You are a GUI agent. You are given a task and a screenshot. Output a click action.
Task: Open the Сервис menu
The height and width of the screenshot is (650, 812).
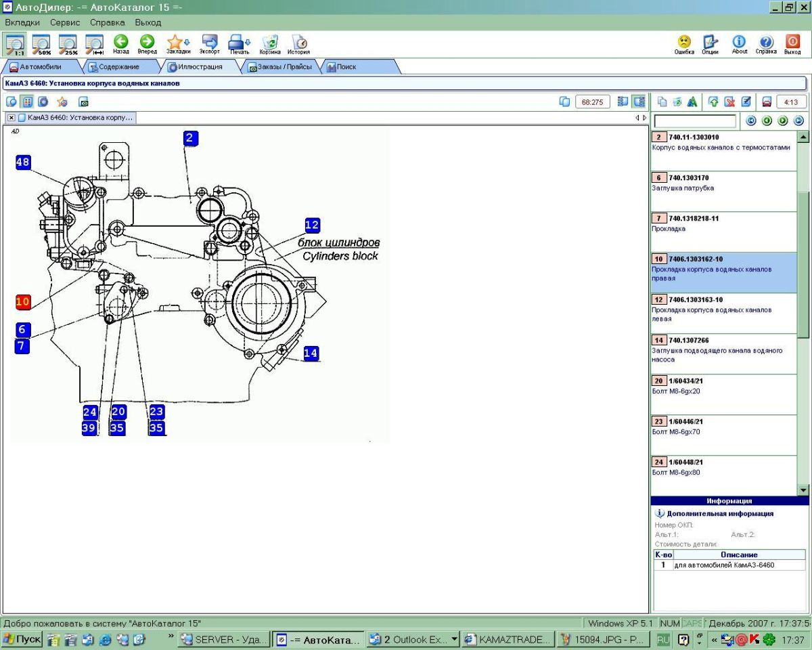[65, 22]
